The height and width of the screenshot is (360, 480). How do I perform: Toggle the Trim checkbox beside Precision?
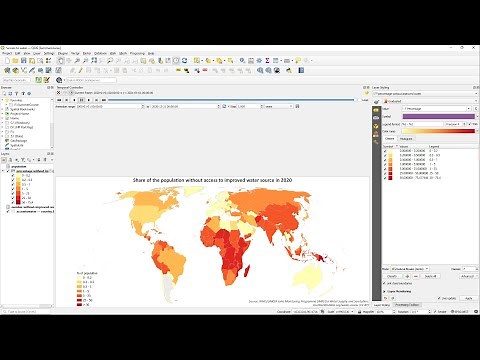tap(470, 124)
